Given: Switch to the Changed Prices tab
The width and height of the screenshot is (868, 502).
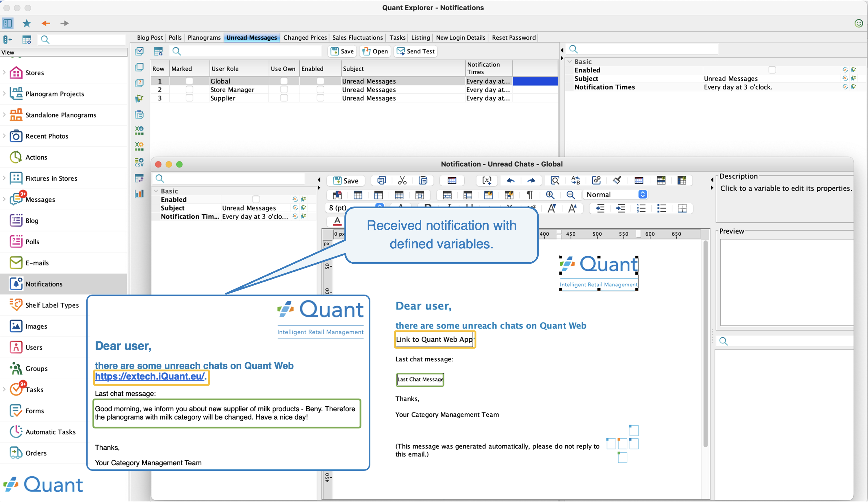Looking at the screenshot, I should click(x=305, y=38).
